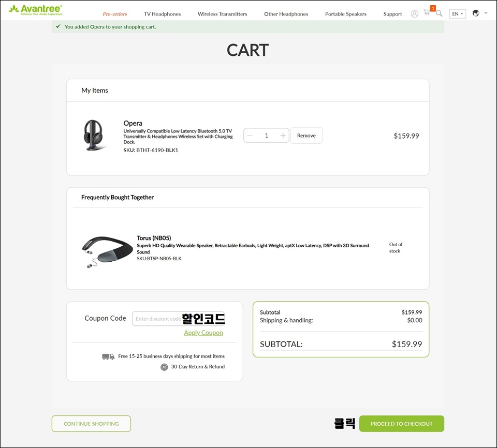
Task: Click the 'You added Opera to your shopping cart.' message
Action: coord(110,27)
